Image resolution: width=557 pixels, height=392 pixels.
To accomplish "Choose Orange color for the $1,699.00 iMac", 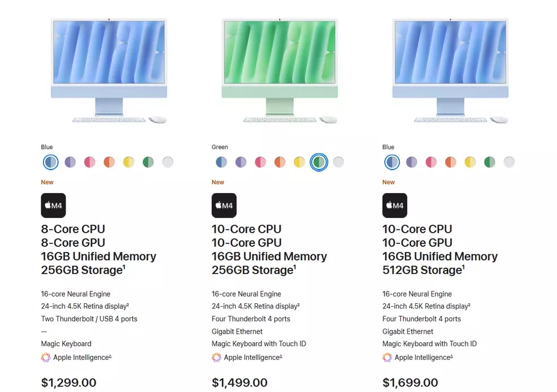I will point(450,162).
